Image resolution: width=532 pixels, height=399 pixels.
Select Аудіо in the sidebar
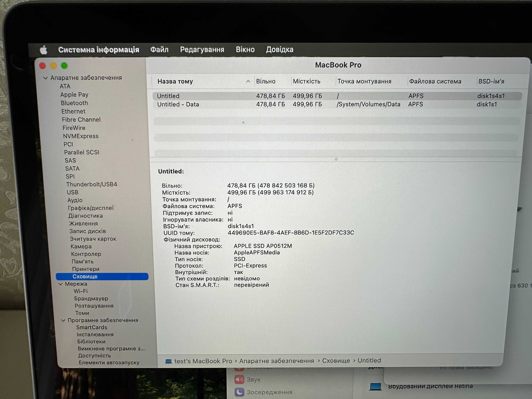pyautogui.click(x=75, y=200)
